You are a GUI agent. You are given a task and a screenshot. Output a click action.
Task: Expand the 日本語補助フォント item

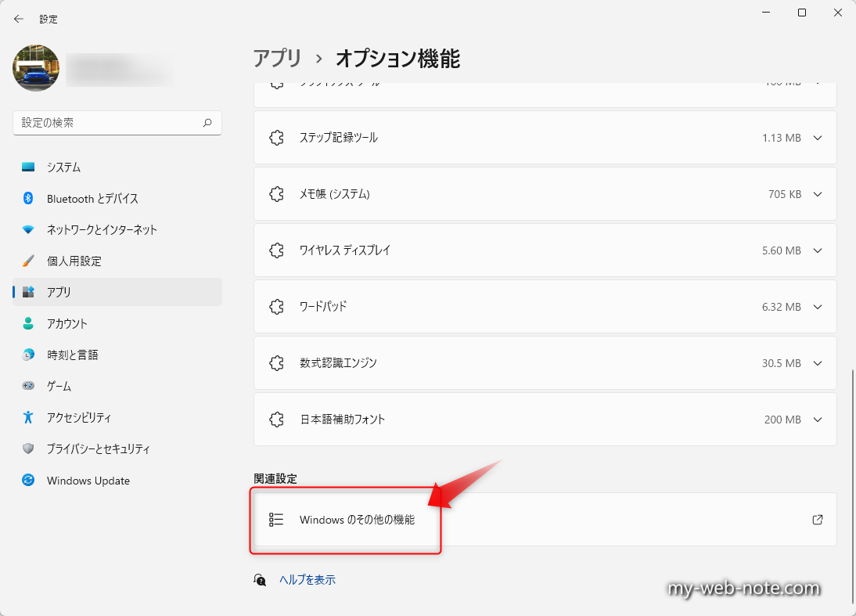[818, 420]
